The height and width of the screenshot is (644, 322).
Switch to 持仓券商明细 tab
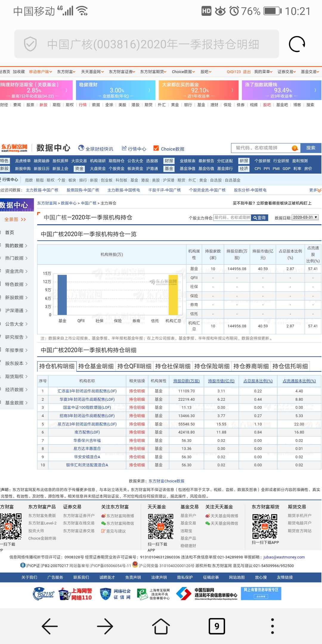pyautogui.click(x=251, y=366)
